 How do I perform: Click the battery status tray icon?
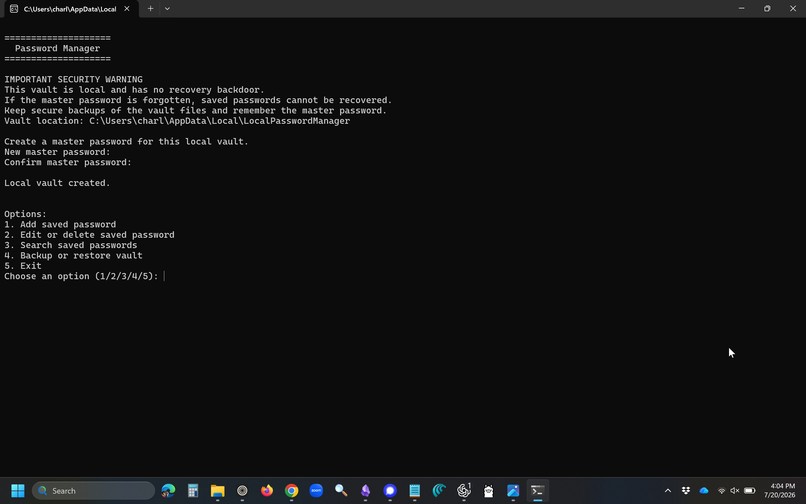750,491
